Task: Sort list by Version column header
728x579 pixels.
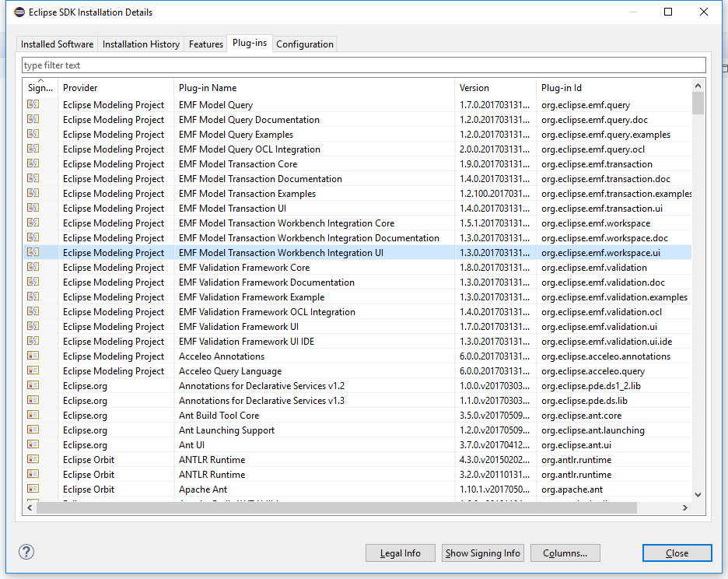Action: (x=495, y=88)
